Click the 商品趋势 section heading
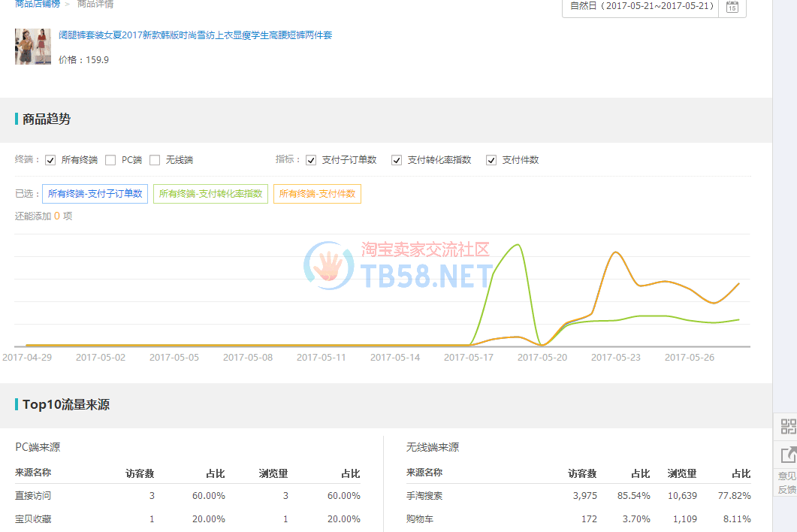797x532 pixels. coord(47,119)
